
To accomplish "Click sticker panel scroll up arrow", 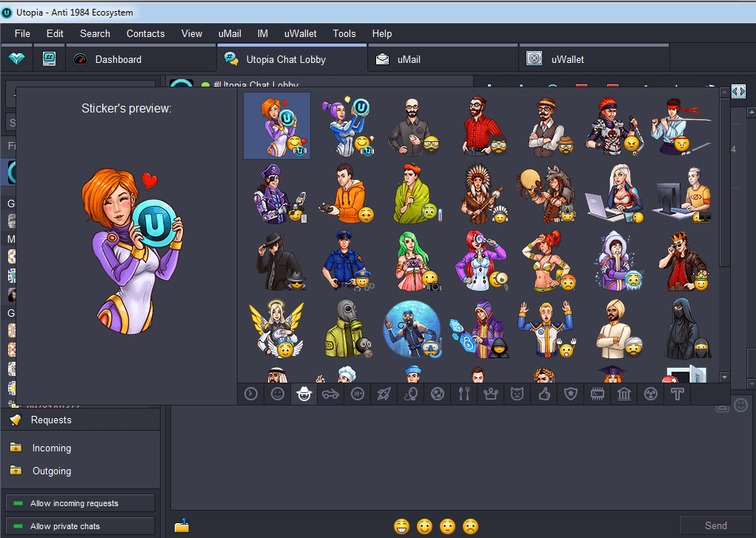I will click(x=724, y=92).
